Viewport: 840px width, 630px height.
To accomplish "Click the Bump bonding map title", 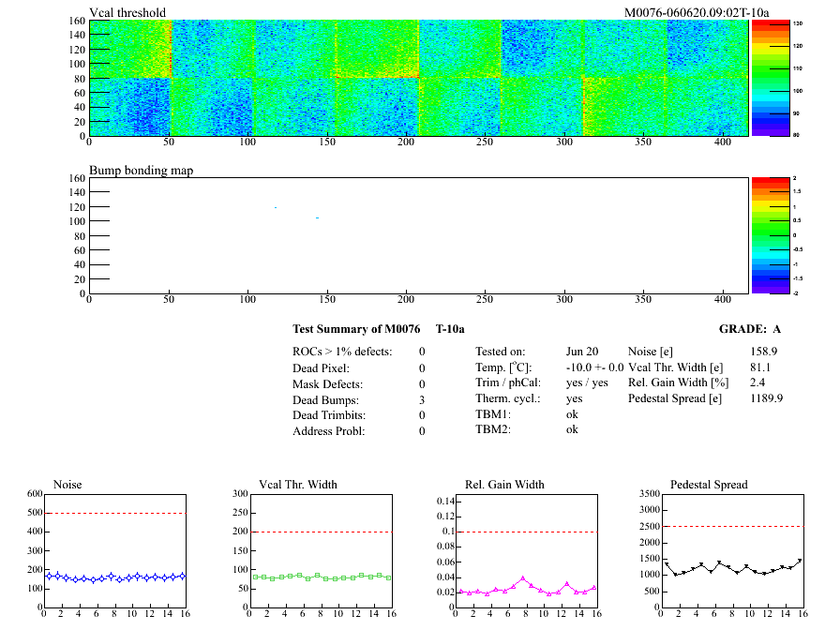I will click(x=141, y=171).
